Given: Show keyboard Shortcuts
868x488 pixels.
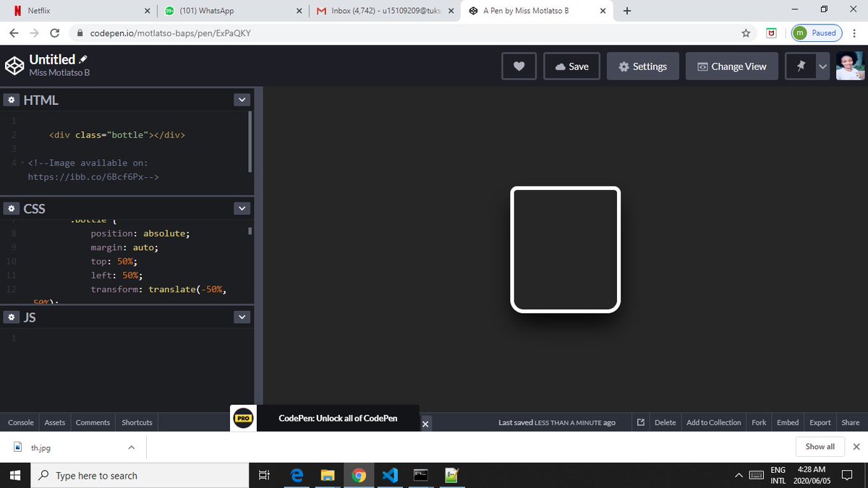Looking at the screenshot, I should [x=137, y=422].
